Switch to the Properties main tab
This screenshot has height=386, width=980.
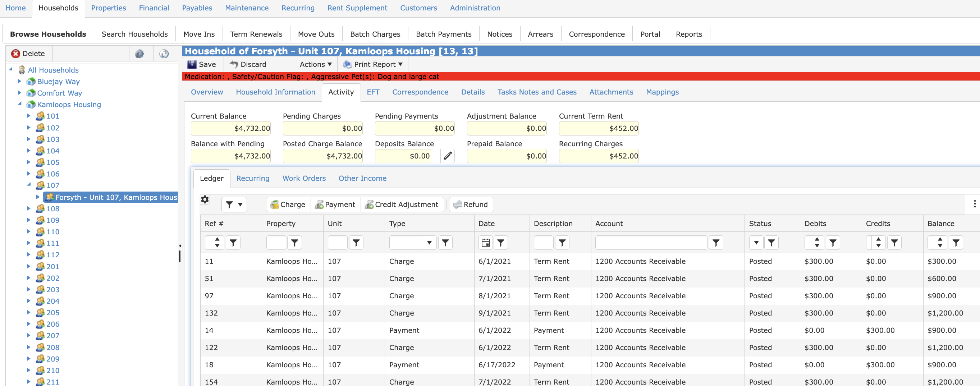109,8
